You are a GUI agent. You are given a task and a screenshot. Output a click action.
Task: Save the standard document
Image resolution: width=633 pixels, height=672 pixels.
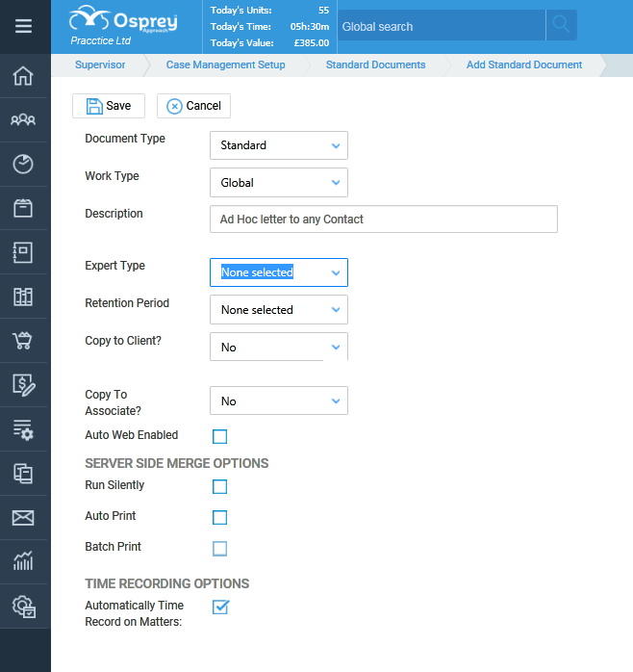tap(109, 106)
